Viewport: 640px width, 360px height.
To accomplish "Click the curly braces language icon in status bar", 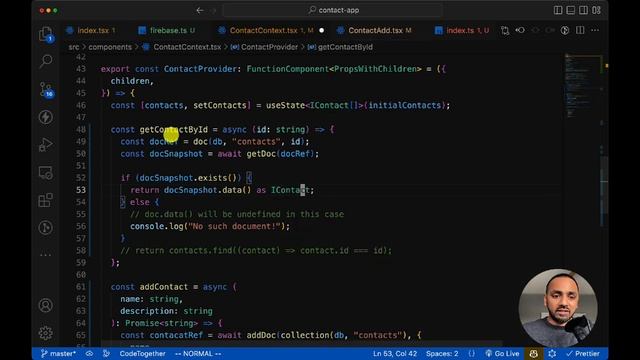I will 471,353.
